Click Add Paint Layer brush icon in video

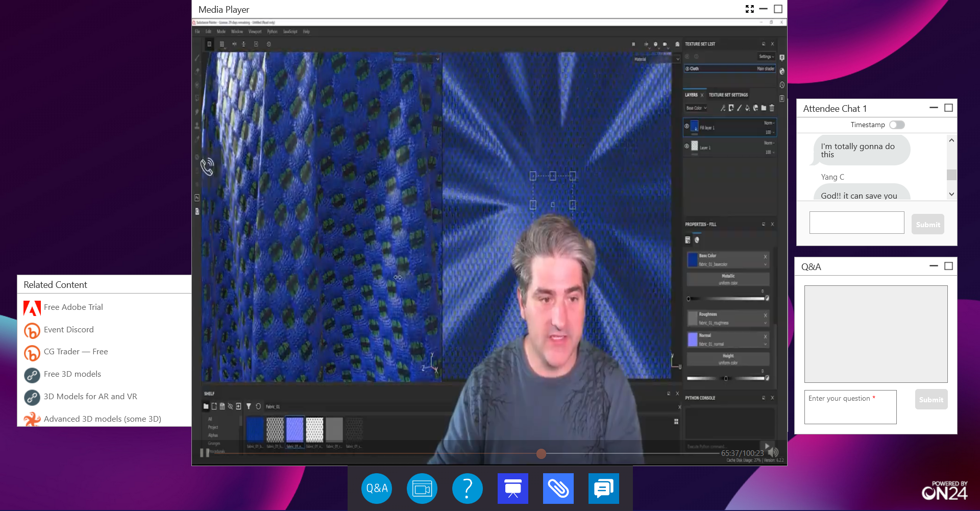pyautogui.click(x=739, y=108)
